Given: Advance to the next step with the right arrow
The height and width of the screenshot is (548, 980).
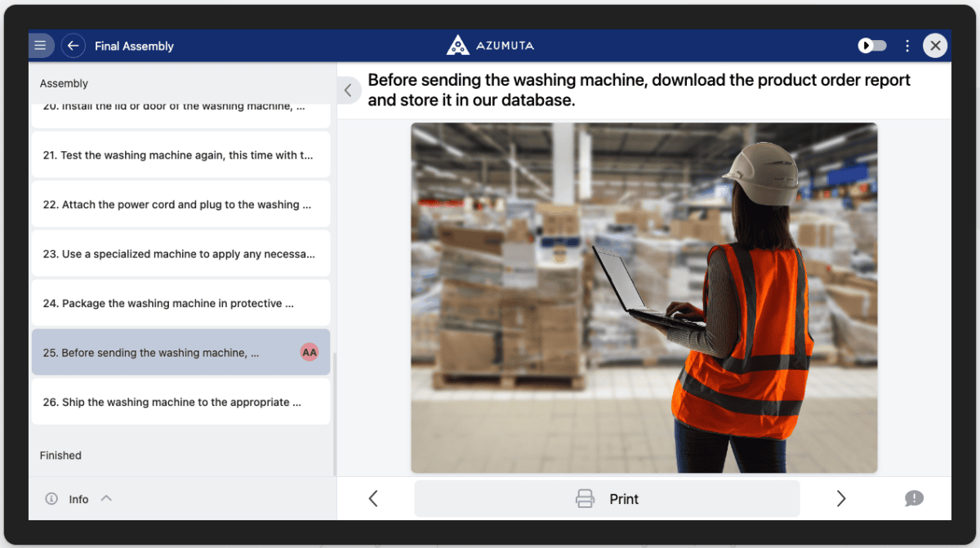Looking at the screenshot, I should [841, 498].
